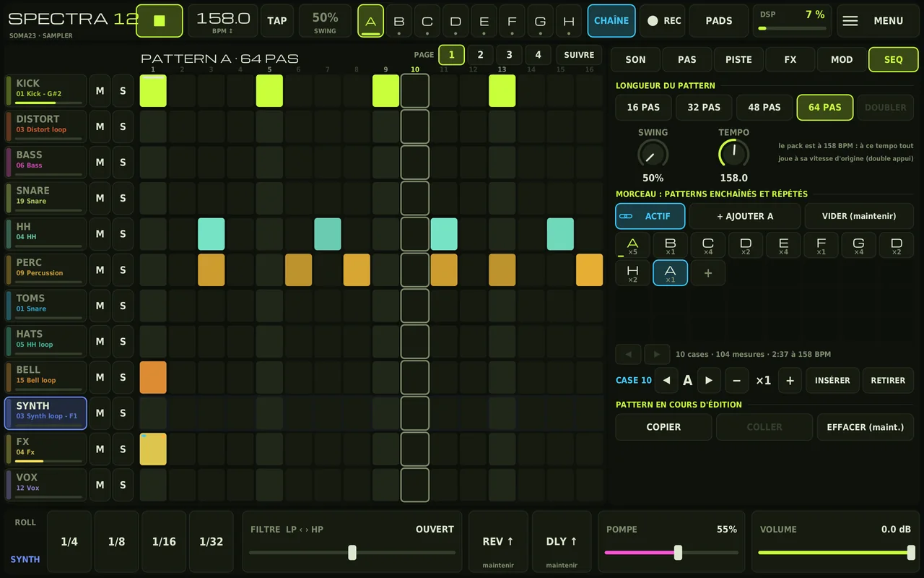
Task: Select pattern C in the top bar
Action: point(427,21)
